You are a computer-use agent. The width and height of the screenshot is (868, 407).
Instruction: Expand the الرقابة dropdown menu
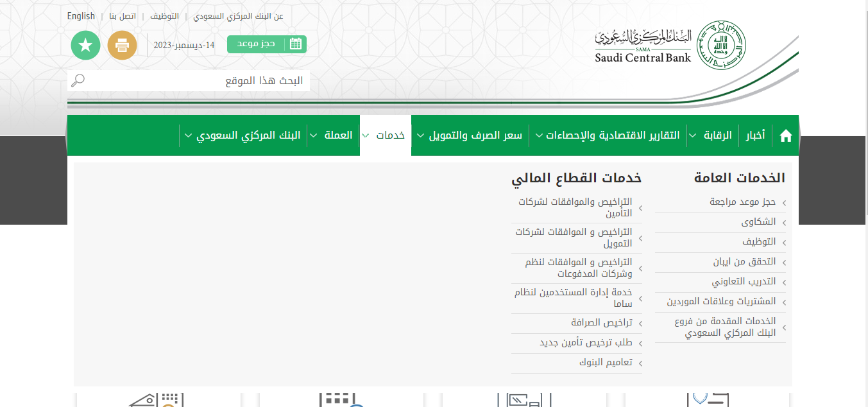pyautogui.click(x=711, y=135)
